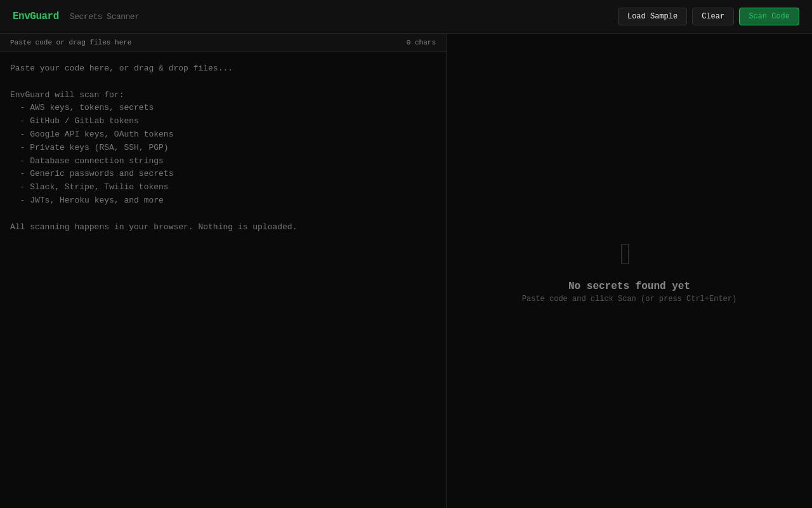Click the empty-state placeholder icon
Viewport: 812px width, 508px height.
point(625,254)
